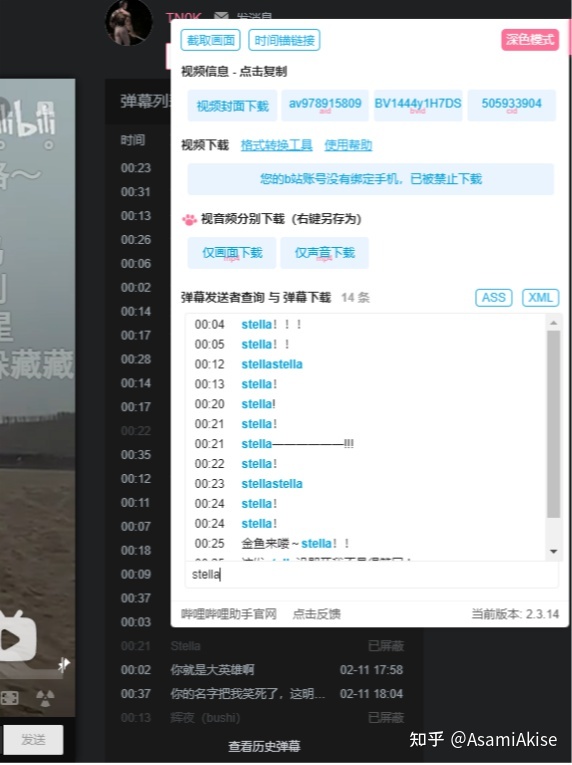Download danmaku as ASS
The height and width of the screenshot is (765, 572).
pos(493,298)
